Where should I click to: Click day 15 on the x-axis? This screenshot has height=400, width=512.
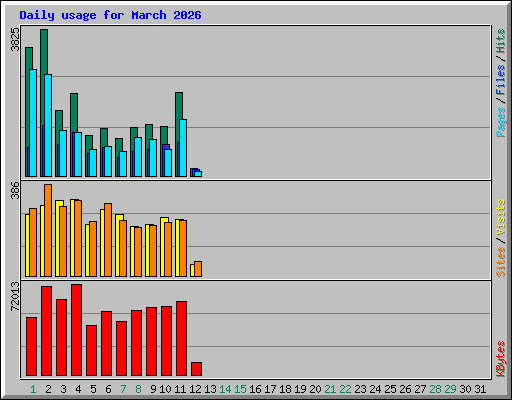240,389
